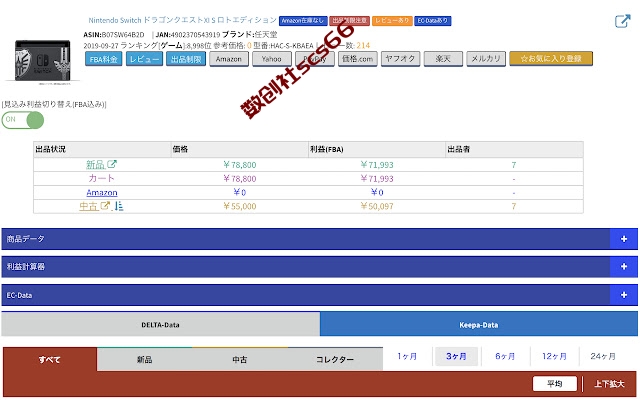Viewport: 640px width, 400px height.
Task: Click the Nintendo Switch product thumbnail
Action: point(42,61)
